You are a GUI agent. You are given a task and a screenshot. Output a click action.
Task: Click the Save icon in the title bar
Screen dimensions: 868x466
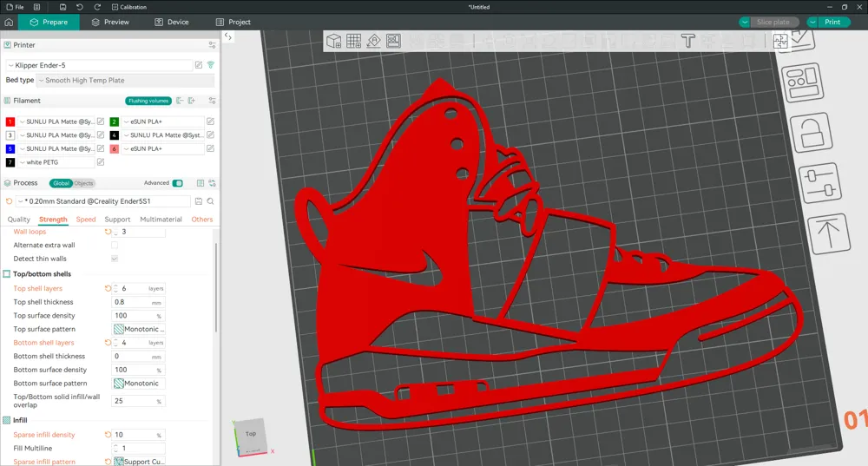pos(62,7)
